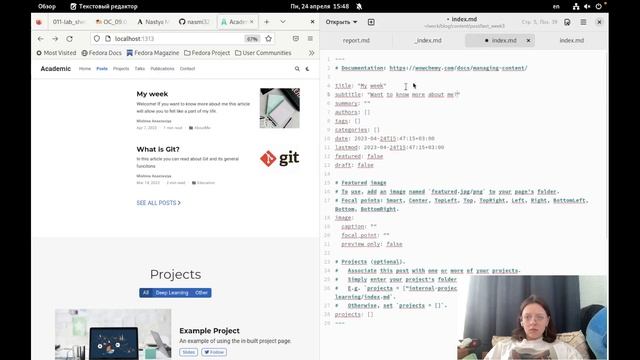Image resolution: width=640 pixels, height=360 pixels.
Task: Open volume icon in system tray
Action: click(587, 6)
